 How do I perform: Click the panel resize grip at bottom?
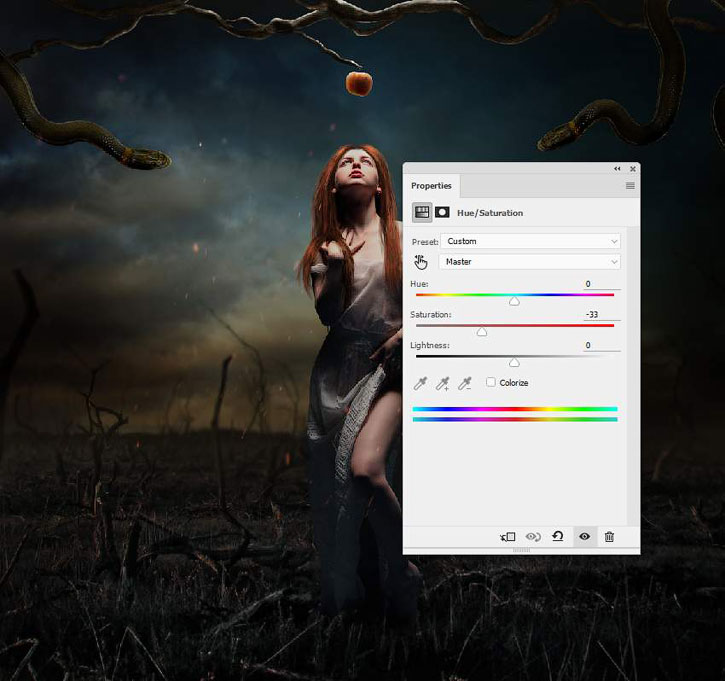(521, 550)
